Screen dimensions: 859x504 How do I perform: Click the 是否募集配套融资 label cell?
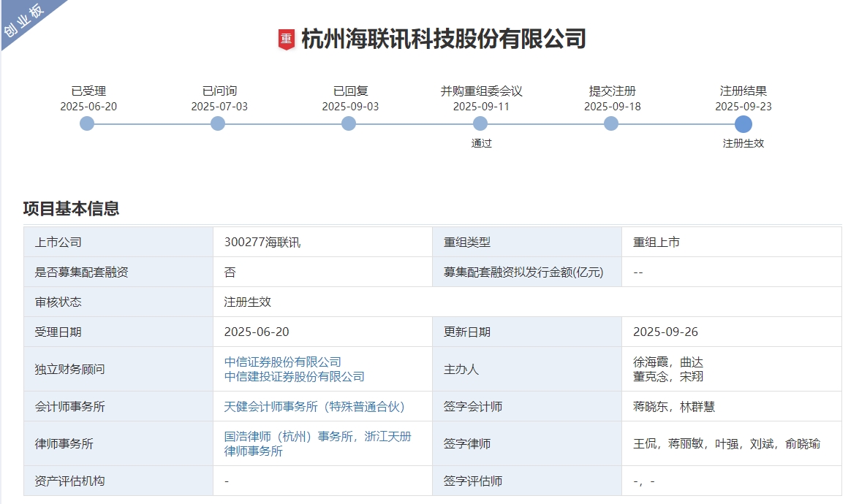(x=118, y=272)
